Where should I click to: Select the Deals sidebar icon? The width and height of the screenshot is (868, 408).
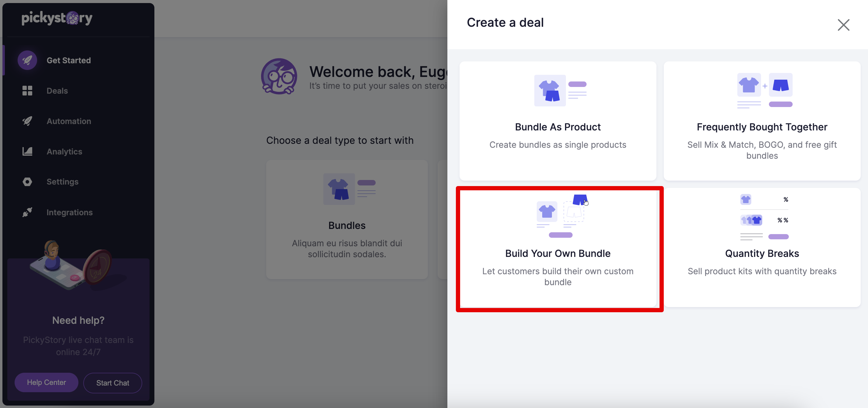click(26, 90)
